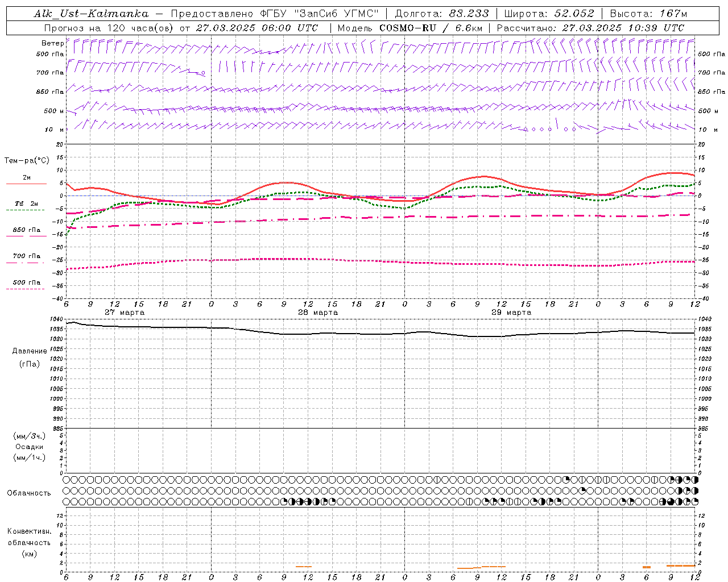728x582 pixels.
Task: Click the 'Долгота: 83.233' value
Action: (x=441, y=14)
